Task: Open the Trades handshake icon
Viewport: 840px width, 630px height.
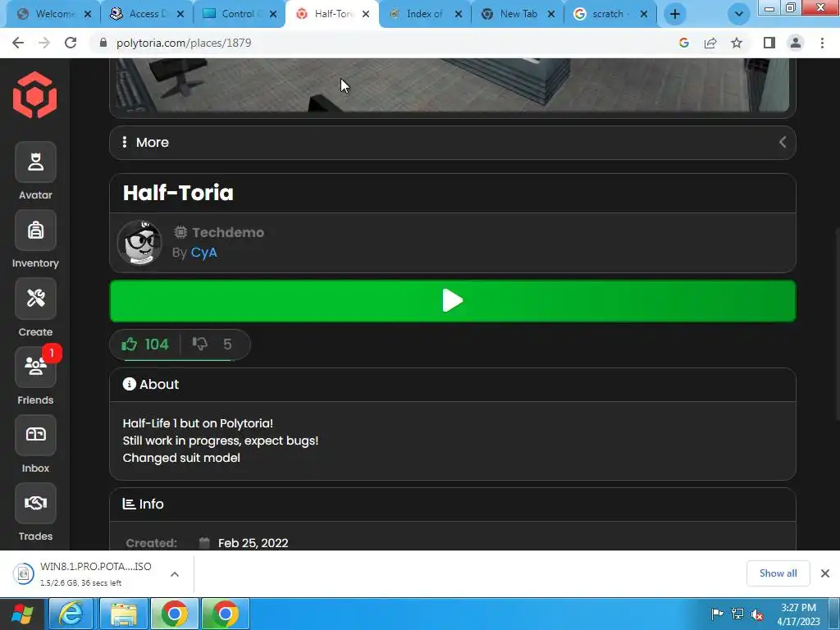Action: point(35,503)
